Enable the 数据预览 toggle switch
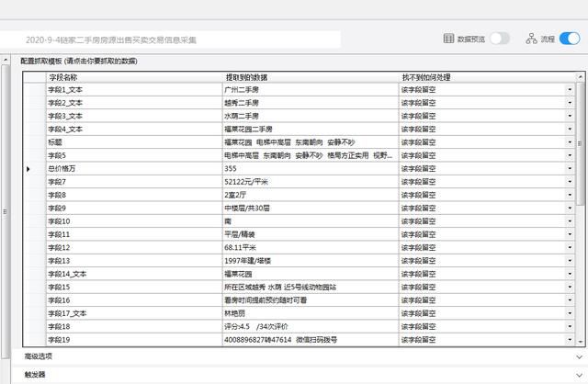 click(x=499, y=39)
